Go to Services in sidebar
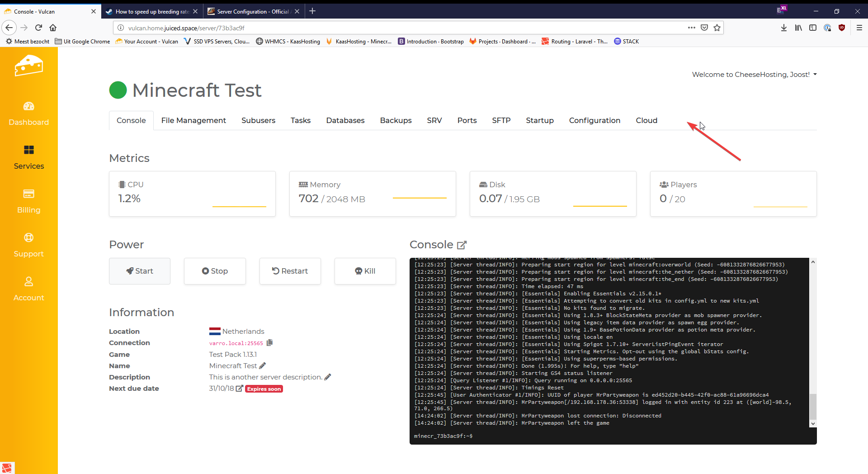 tap(28, 157)
